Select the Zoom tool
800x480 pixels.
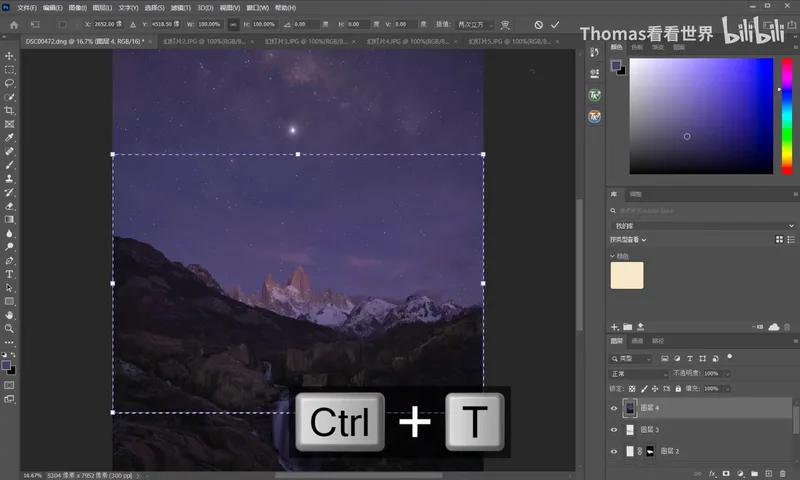pyautogui.click(x=9, y=329)
